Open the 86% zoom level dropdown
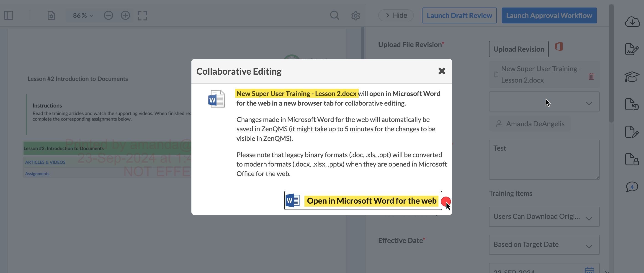 tap(83, 15)
